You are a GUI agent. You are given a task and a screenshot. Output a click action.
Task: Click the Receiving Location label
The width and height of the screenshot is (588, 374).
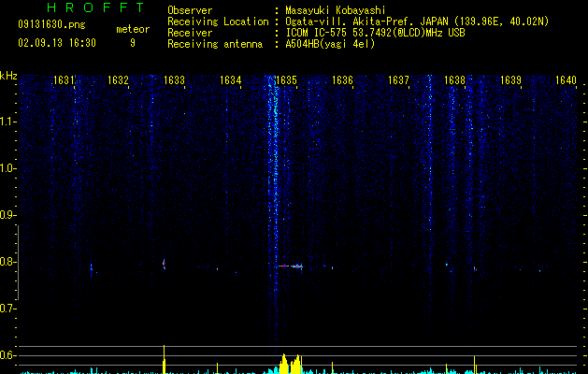point(218,22)
